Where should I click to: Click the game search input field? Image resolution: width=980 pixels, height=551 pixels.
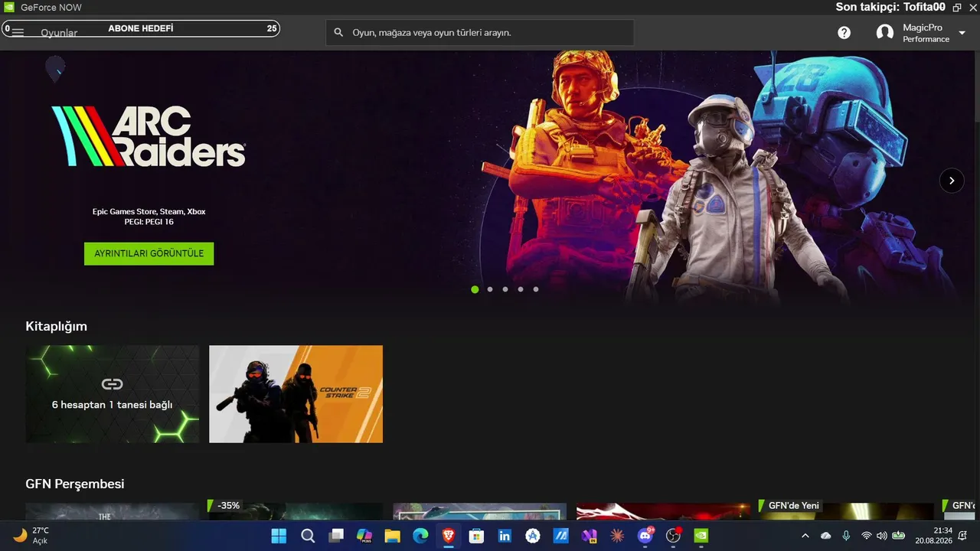(x=480, y=33)
